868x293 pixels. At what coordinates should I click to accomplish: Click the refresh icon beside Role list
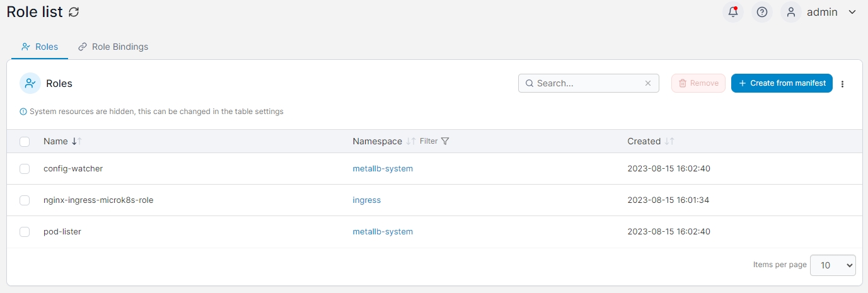[x=74, y=12]
